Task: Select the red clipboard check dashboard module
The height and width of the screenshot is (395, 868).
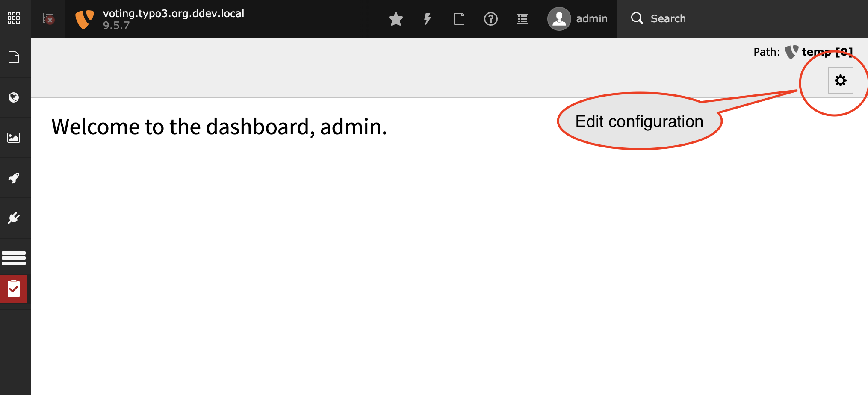Action: [x=14, y=289]
